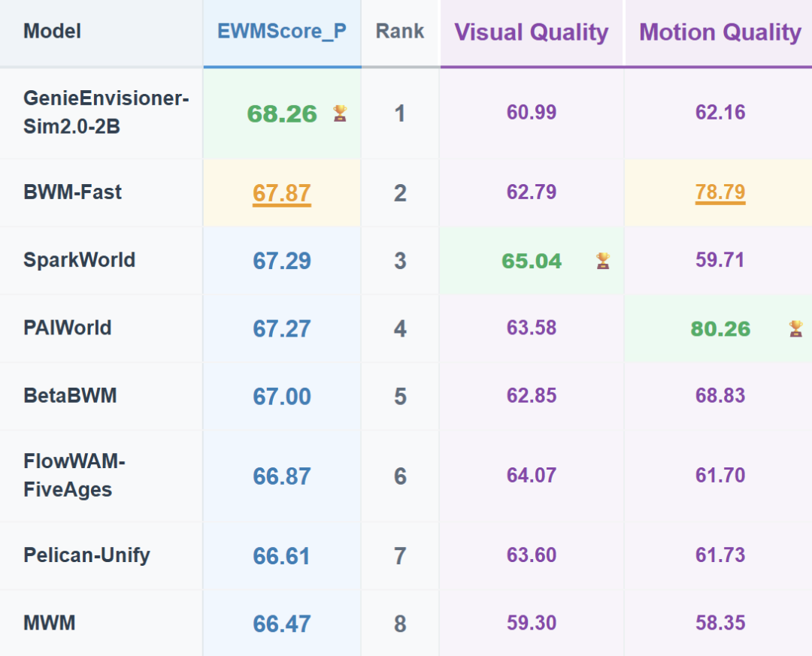Select the PAIWorld model name
Screen dimensions: 812x656
pos(68,328)
